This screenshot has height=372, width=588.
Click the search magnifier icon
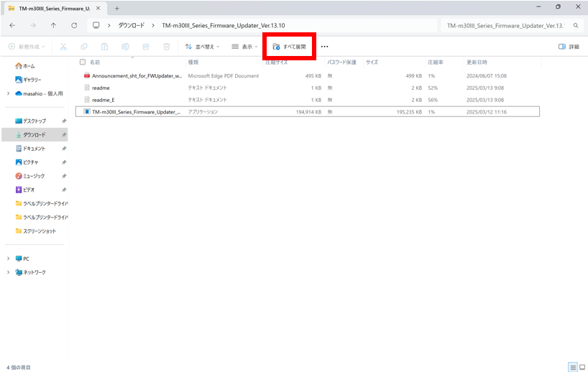point(576,25)
